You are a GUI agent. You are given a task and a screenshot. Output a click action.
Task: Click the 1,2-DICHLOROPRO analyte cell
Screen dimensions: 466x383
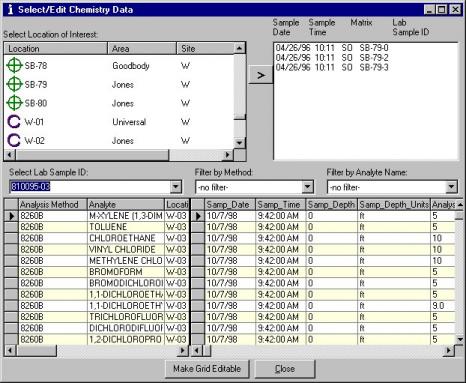point(126,340)
